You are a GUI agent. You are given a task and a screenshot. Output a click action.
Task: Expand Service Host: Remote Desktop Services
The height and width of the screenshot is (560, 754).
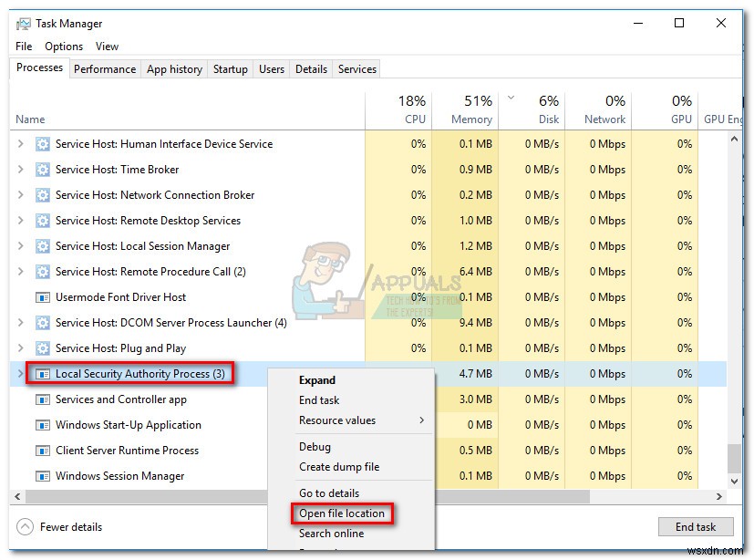click(21, 220)
